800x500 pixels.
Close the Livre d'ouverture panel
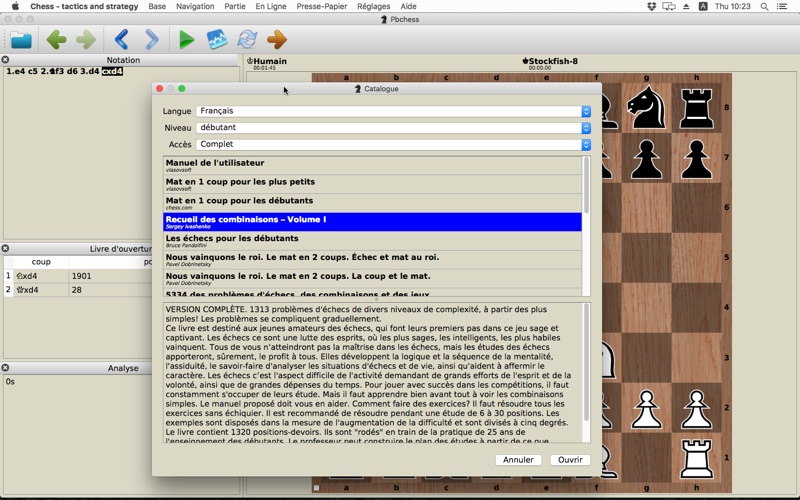[x=5, y=248]
